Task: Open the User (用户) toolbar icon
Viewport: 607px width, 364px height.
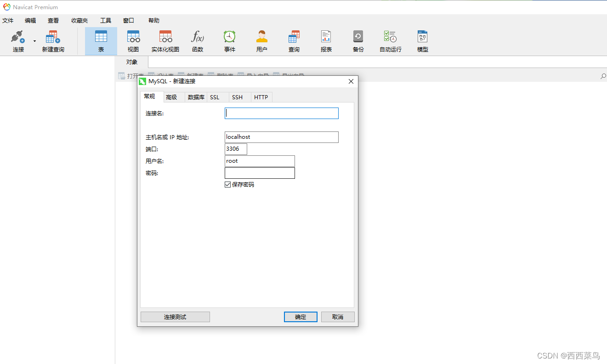Action: [x=262, y=37]
